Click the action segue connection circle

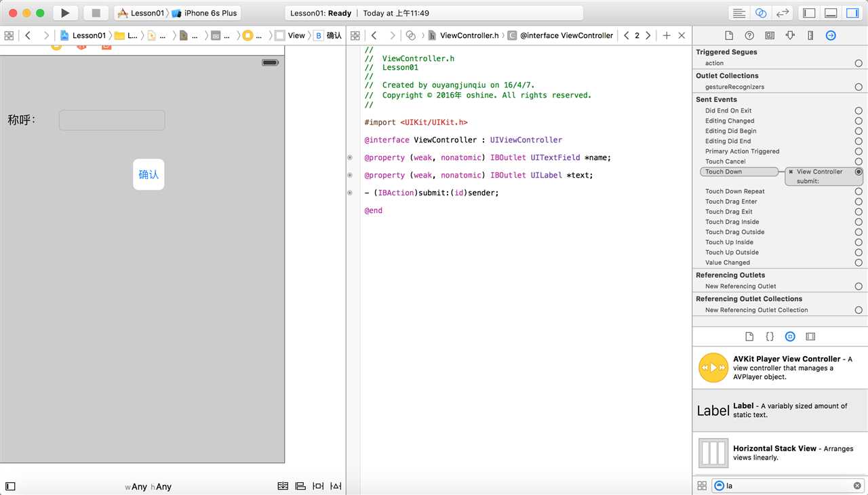pyautogui.click(x=859, y=63)
